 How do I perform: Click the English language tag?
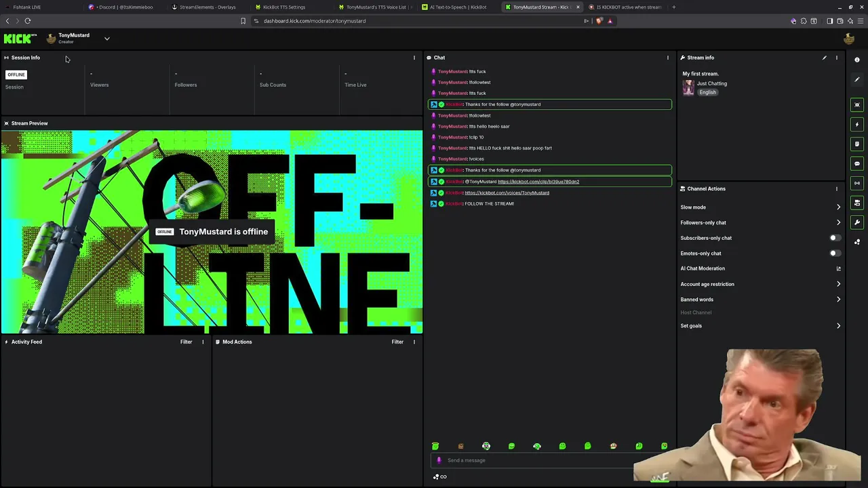[707, 92]
